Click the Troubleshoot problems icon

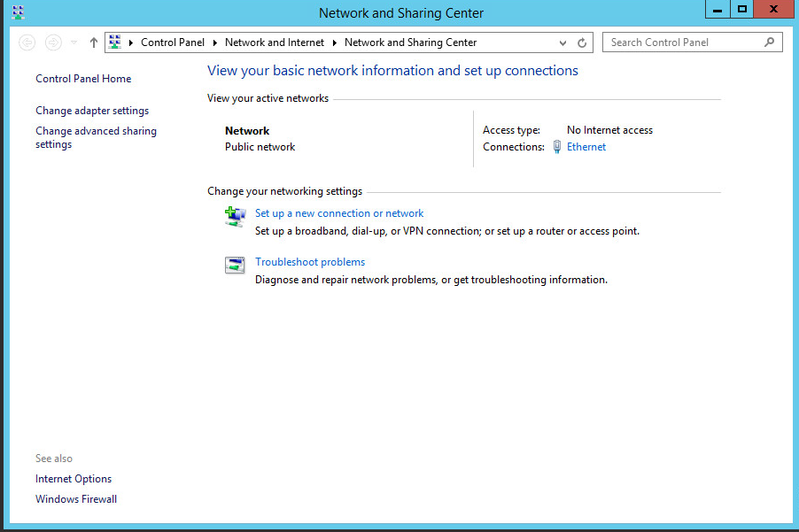(x=235, y=266)
